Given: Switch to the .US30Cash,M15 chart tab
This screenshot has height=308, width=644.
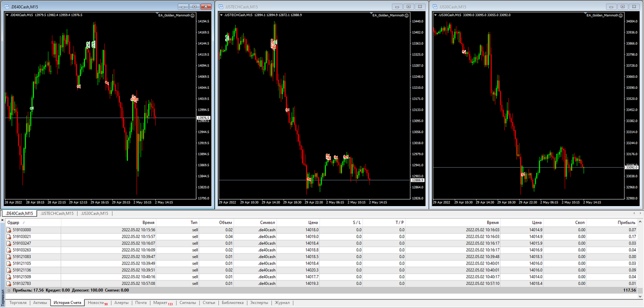Looking at the screenshot, I should (94, 214).
